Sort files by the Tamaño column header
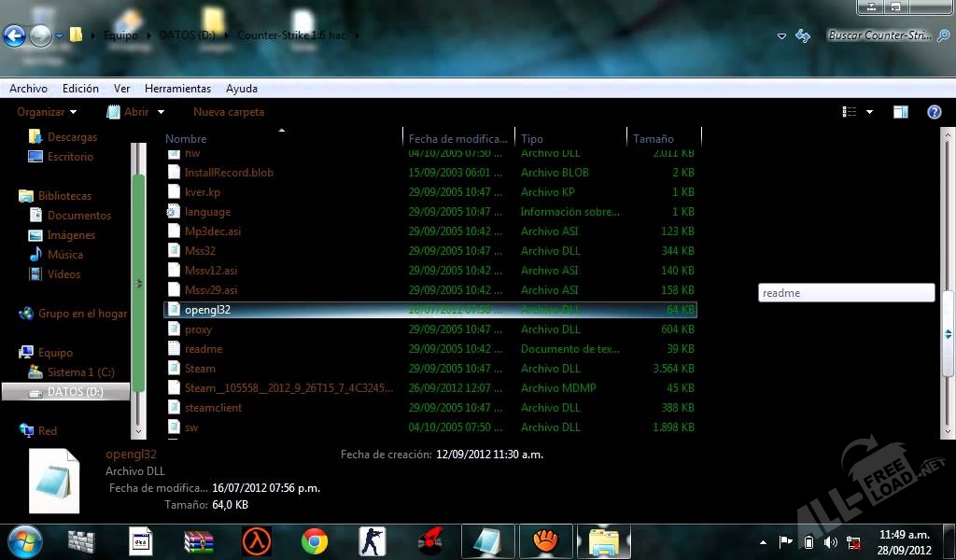This screenshot has height=560, width=956. tap(654, 138)
